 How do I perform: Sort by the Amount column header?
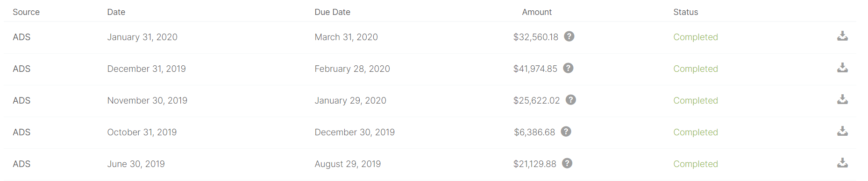537,12
